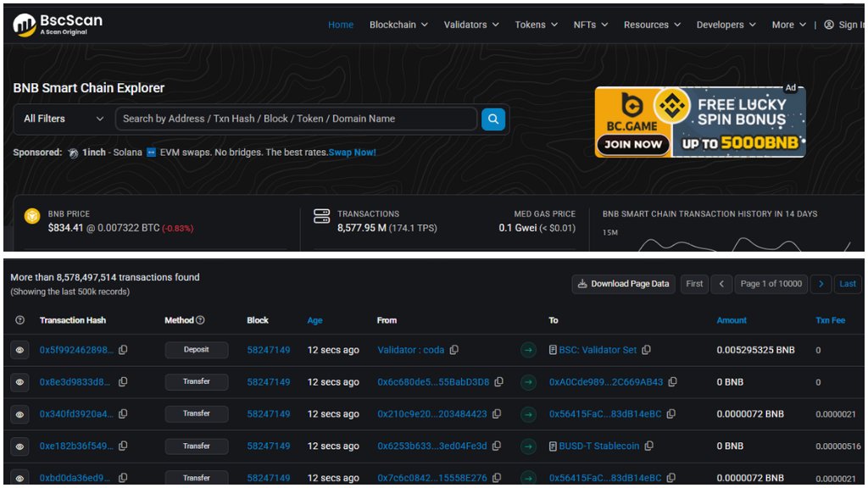Copy the BSC: Validator Set address
This screenshot has width=868, height=488.
646,350
